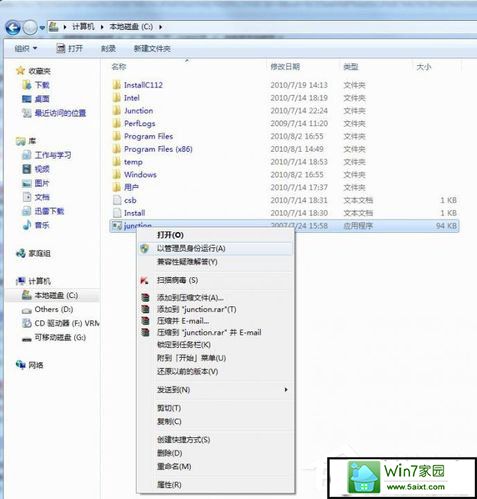Open 下载 in favorites
Image resolution: width=477 pixels, height=499 pixels.
[x=36, y=85]
